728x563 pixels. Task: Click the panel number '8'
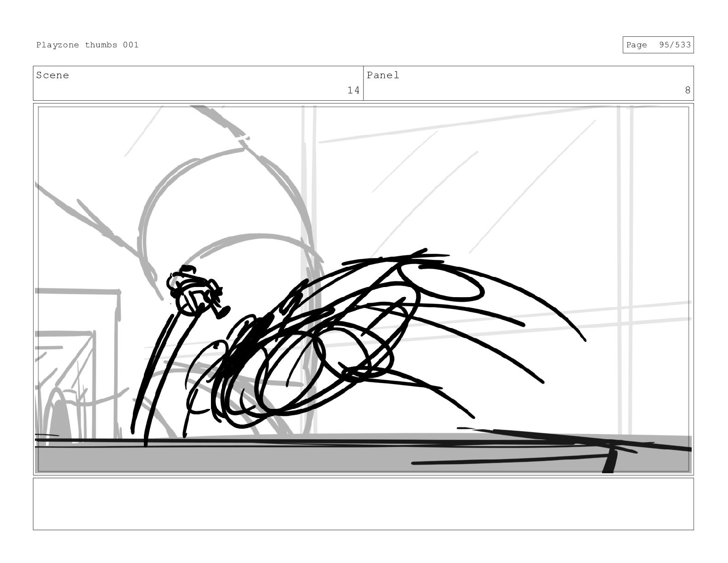688,90
